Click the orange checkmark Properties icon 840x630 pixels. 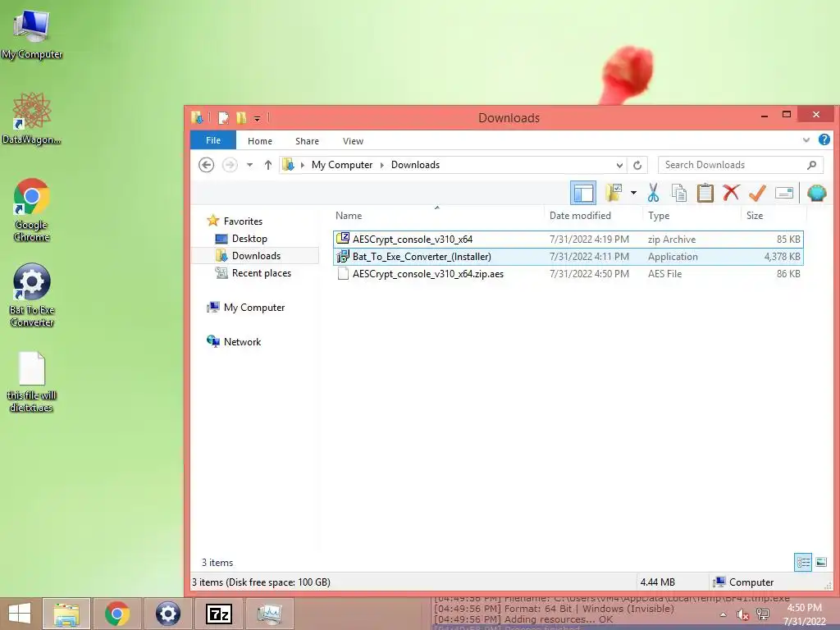(757, 193)
